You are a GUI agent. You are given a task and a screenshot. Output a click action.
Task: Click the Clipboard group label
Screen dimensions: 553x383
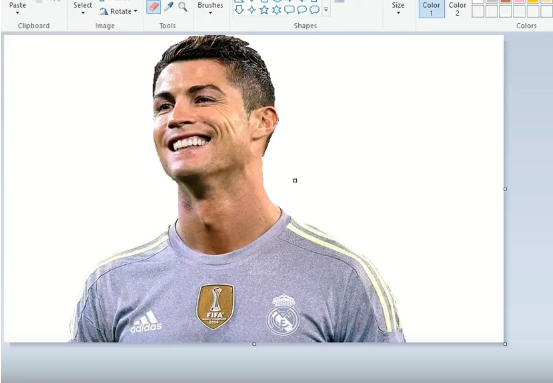(34, 26)
